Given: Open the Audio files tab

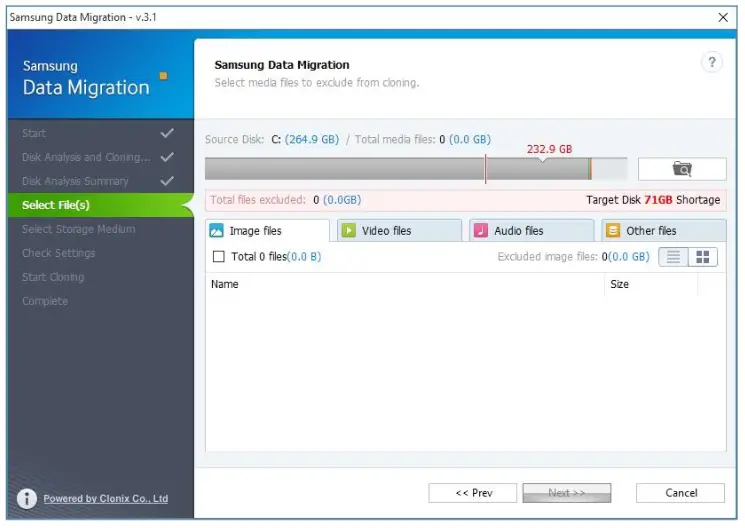Looking at the screenshot, I should point(532,230).
